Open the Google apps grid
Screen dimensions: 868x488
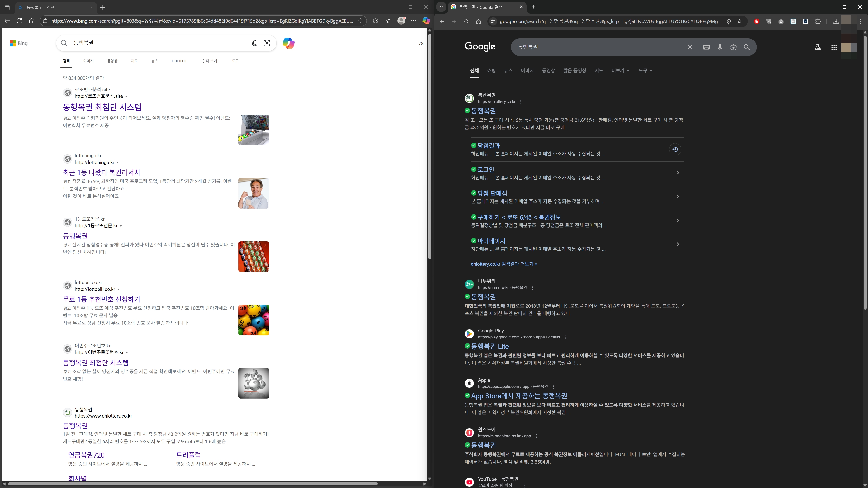(834, 47)
